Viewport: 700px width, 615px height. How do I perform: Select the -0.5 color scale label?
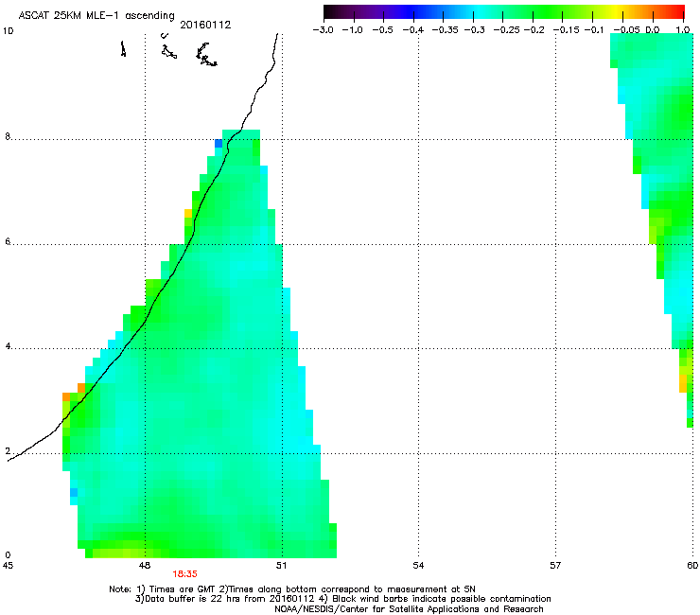382,30
